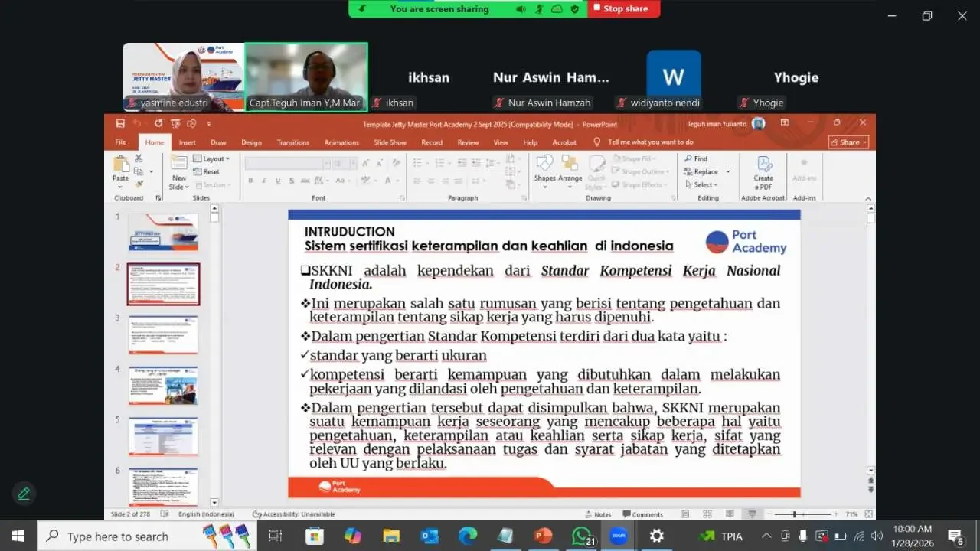980x551 pixels.
Task: Switch to the Insert tab
Action: click(188, 142)
